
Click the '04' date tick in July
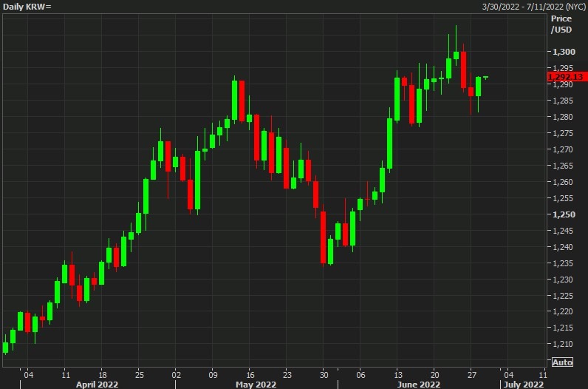coord(508,375)
